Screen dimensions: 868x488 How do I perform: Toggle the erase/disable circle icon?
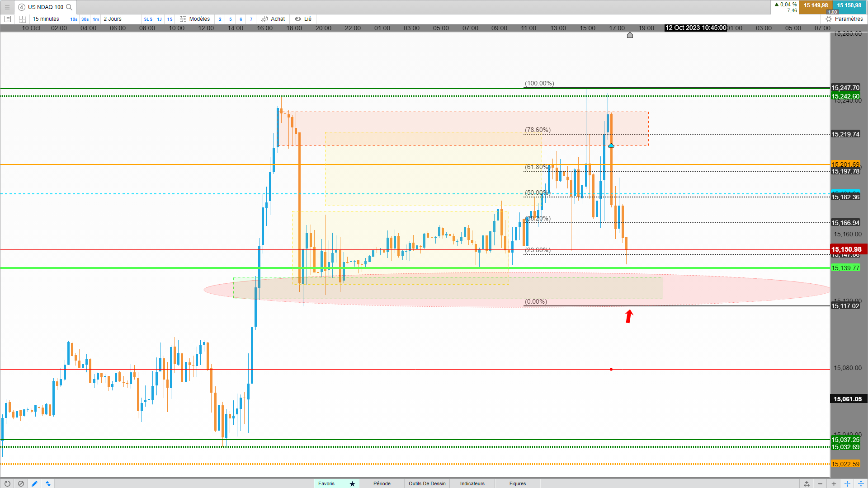point(21,483)
